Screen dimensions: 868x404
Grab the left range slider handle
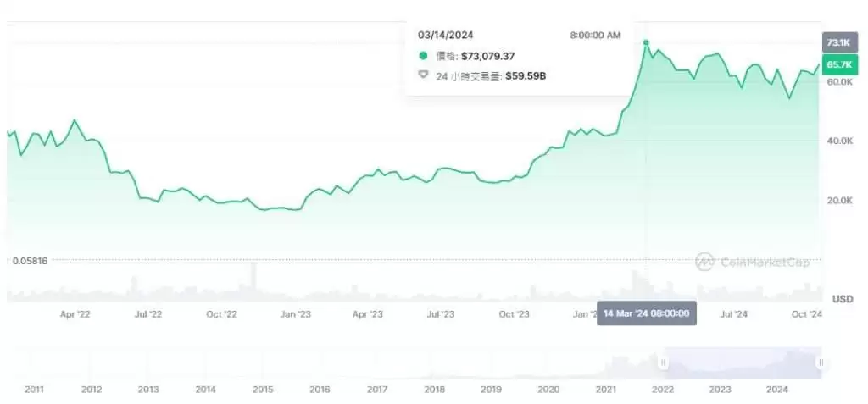[664, 362]
